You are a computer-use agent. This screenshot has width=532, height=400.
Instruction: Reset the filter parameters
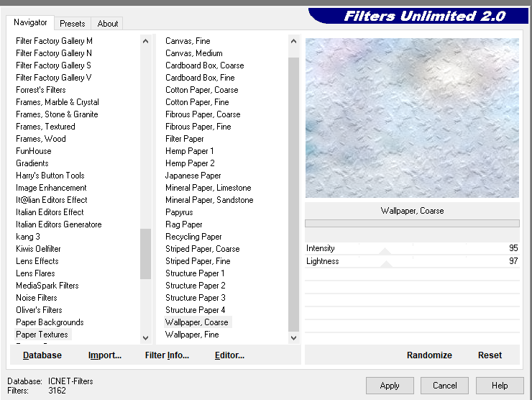tap(490, 355)
